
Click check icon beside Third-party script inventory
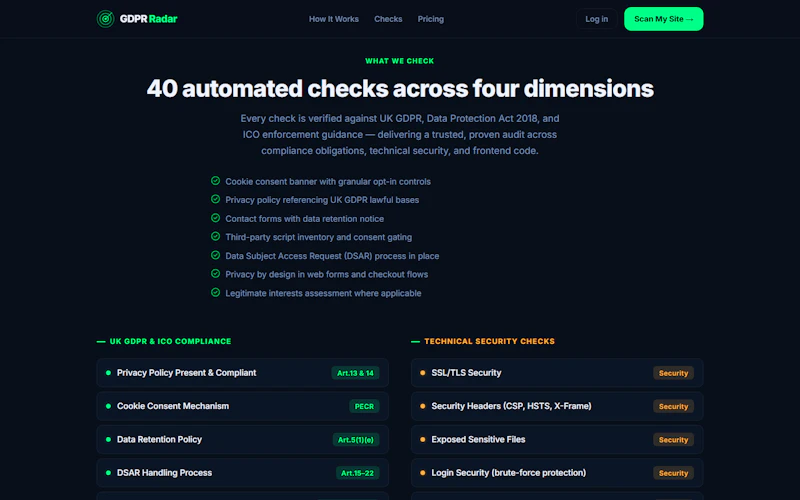click(x=215, y=236)
